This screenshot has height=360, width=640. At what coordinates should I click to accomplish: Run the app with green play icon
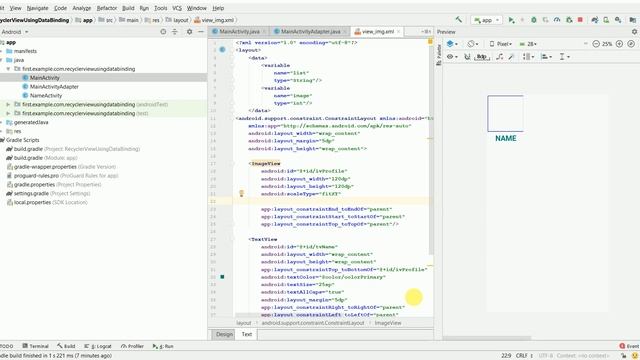[x=511, y=20]
